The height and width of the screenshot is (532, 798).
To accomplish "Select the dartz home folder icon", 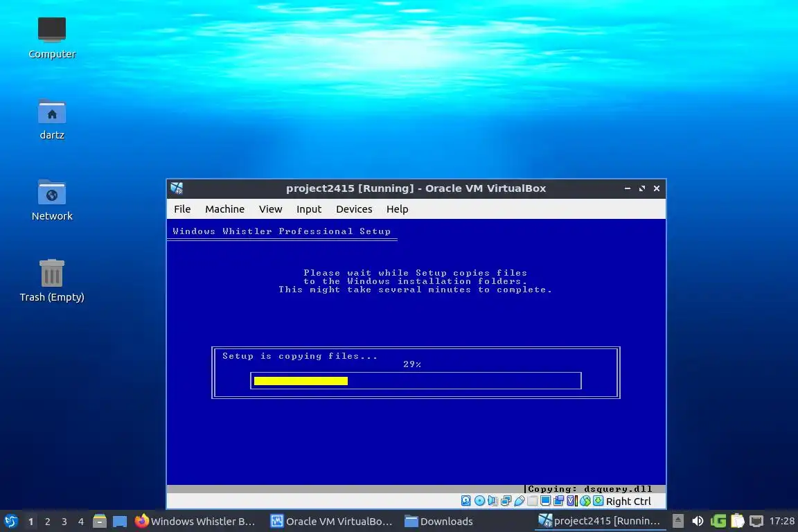I will (x=52, y=119).
